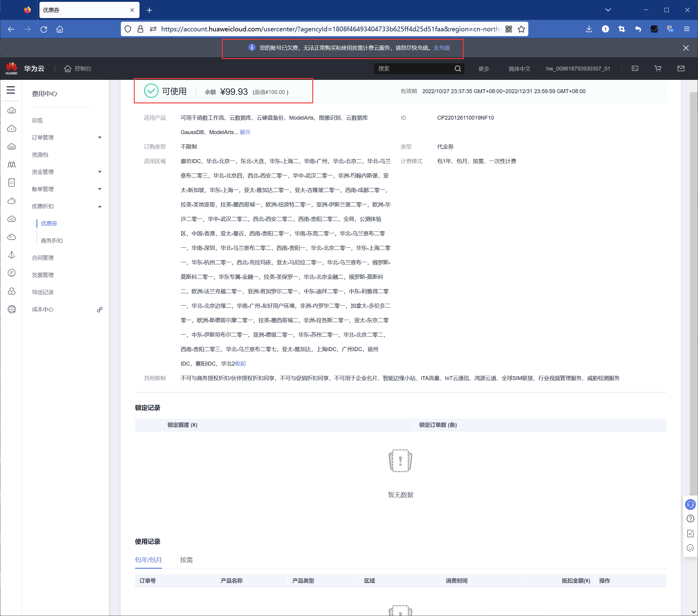Click 展开 to expand applicable products
The image size is (698, 616).
tap(245, 133)
